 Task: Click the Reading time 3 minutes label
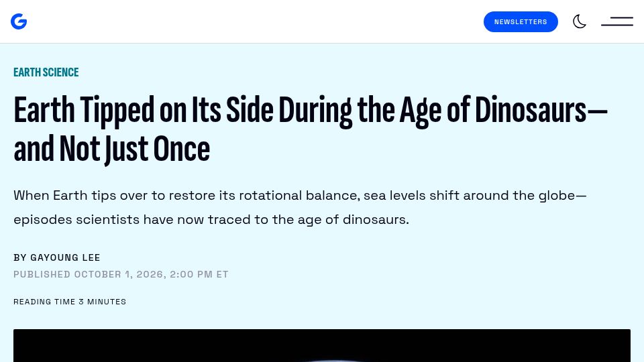point(70,302)
